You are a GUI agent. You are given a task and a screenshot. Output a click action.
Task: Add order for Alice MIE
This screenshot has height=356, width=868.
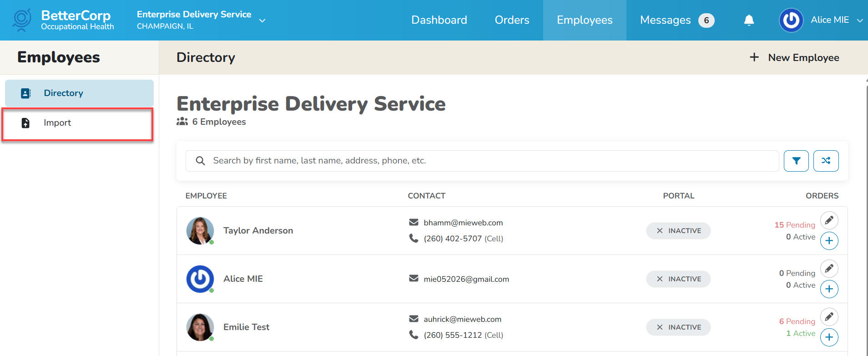829,289
